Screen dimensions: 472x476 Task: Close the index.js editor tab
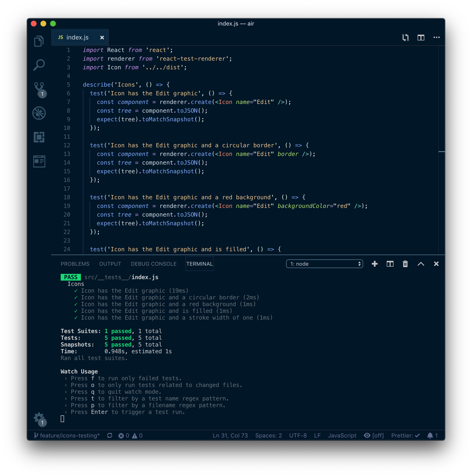102,38
